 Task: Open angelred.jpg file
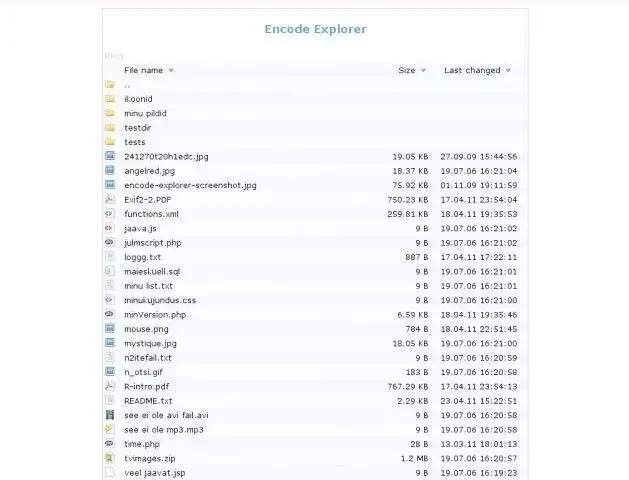(x=150, y=171)
